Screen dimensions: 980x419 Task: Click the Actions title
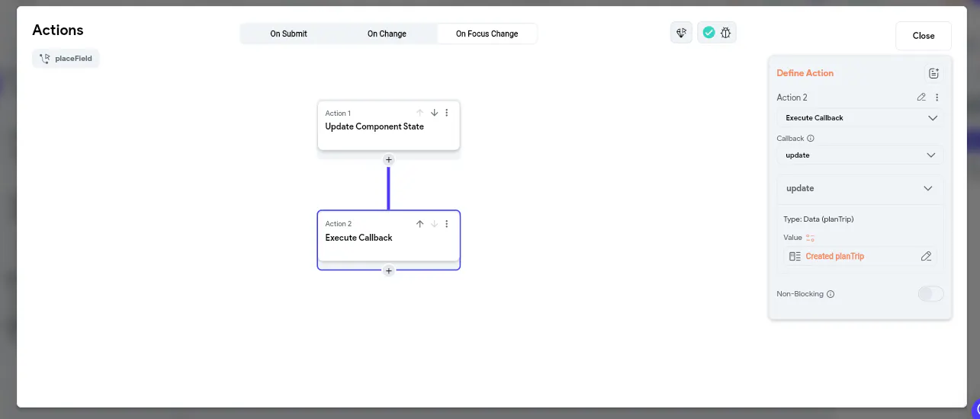click(58, 30)
